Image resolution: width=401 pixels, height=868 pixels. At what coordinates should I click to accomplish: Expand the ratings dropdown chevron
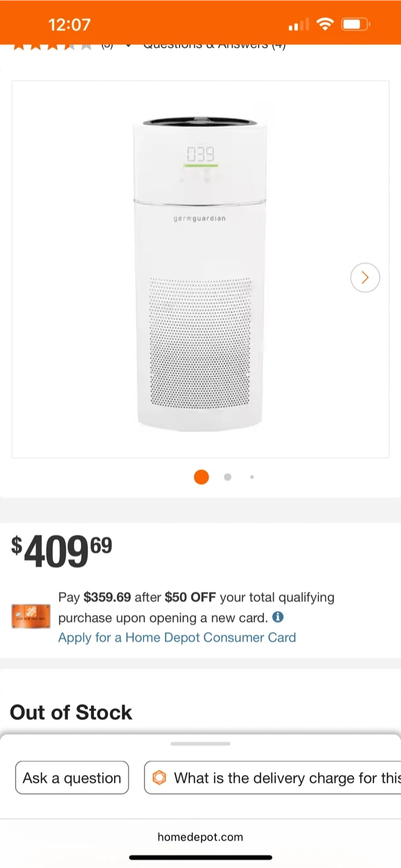pyautogui.click(x=128, y=46)
